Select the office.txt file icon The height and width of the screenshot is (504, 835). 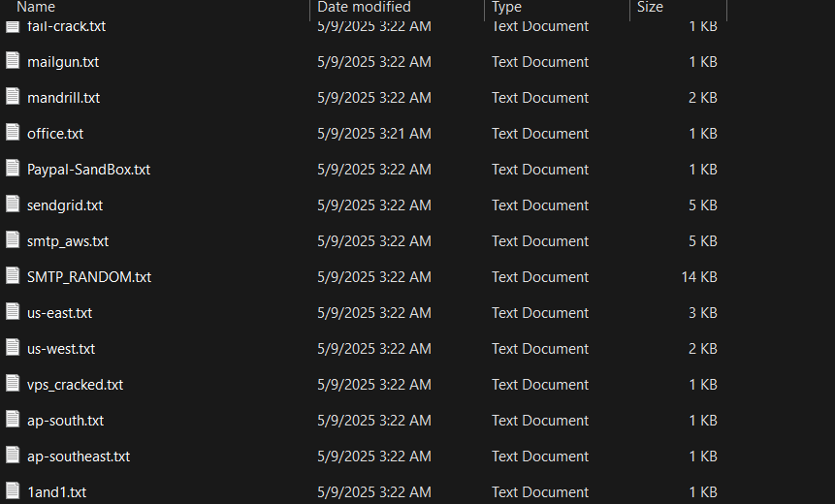point(13,132)
